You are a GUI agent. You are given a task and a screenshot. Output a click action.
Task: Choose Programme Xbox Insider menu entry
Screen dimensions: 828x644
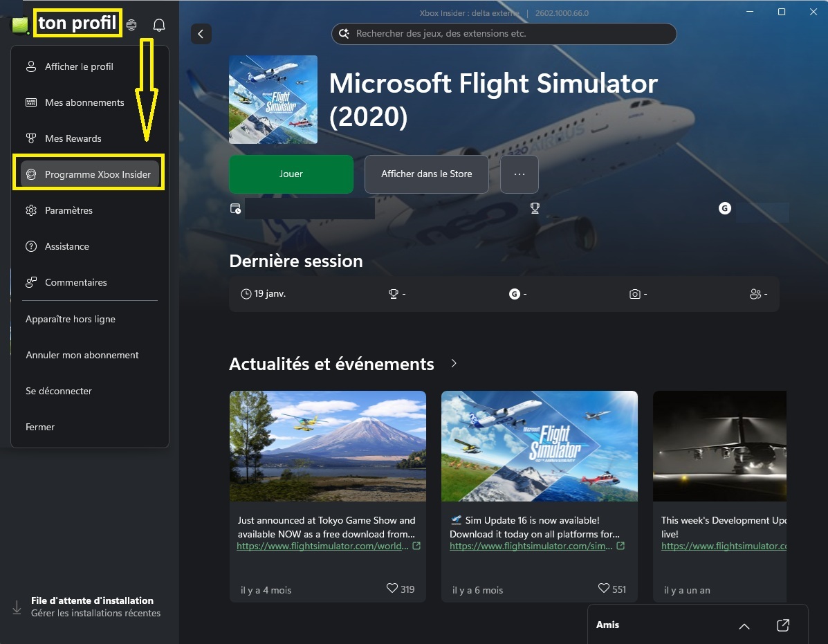(90, 174)
